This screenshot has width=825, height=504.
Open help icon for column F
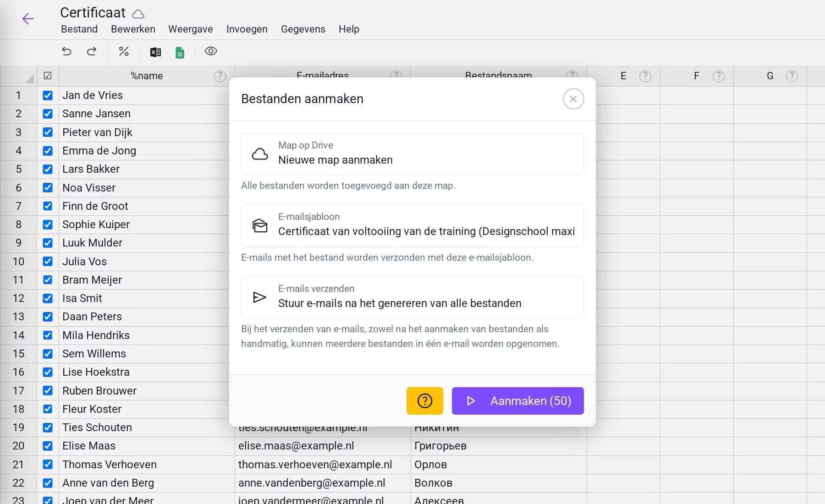coord(719,76)
